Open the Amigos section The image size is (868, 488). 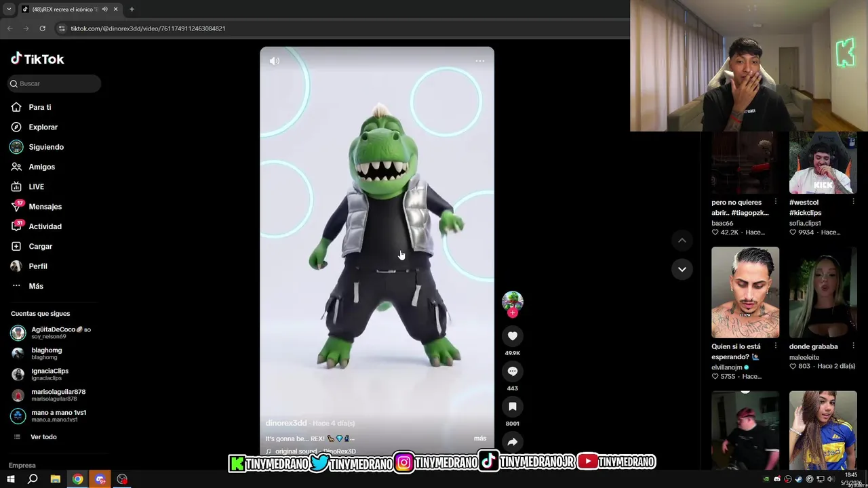click(x=33, y=167)
